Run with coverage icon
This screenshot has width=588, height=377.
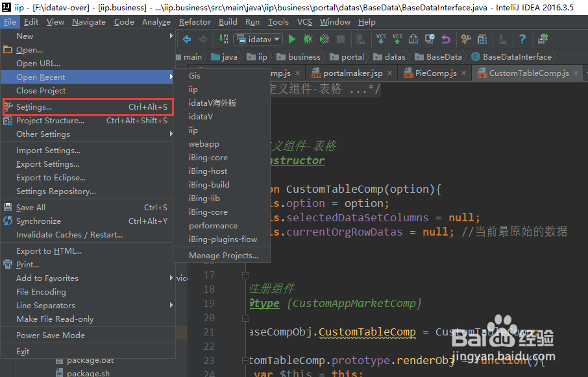point(325,39)
